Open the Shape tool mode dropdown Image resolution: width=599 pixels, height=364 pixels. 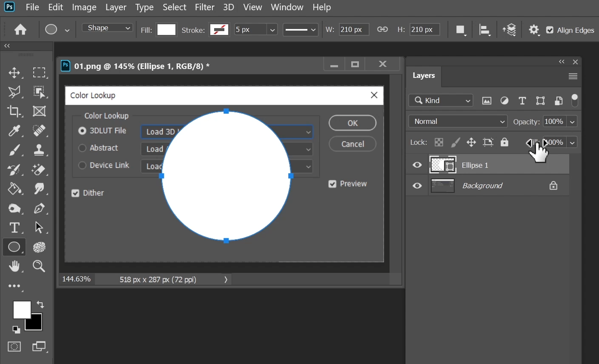coord(107,28)
